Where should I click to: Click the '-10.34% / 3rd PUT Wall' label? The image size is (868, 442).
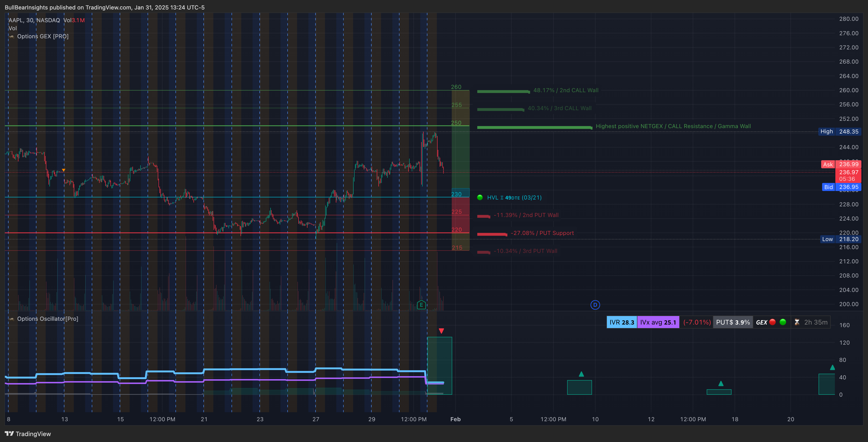point(525,251)
